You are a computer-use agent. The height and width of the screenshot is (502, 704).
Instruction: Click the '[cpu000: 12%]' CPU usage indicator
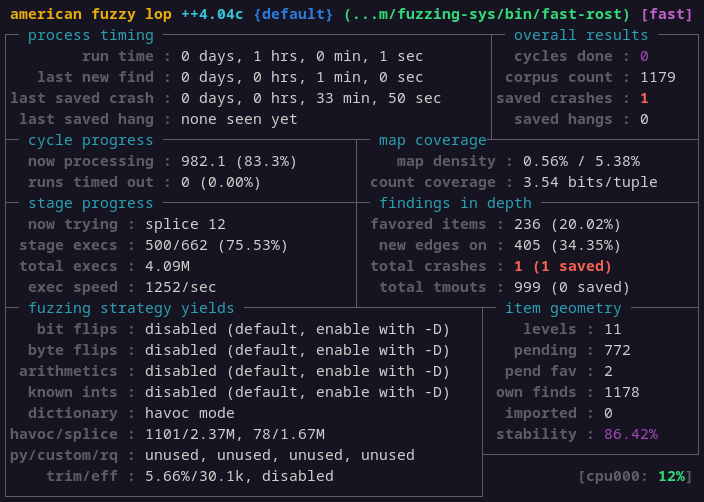point(635,476)
